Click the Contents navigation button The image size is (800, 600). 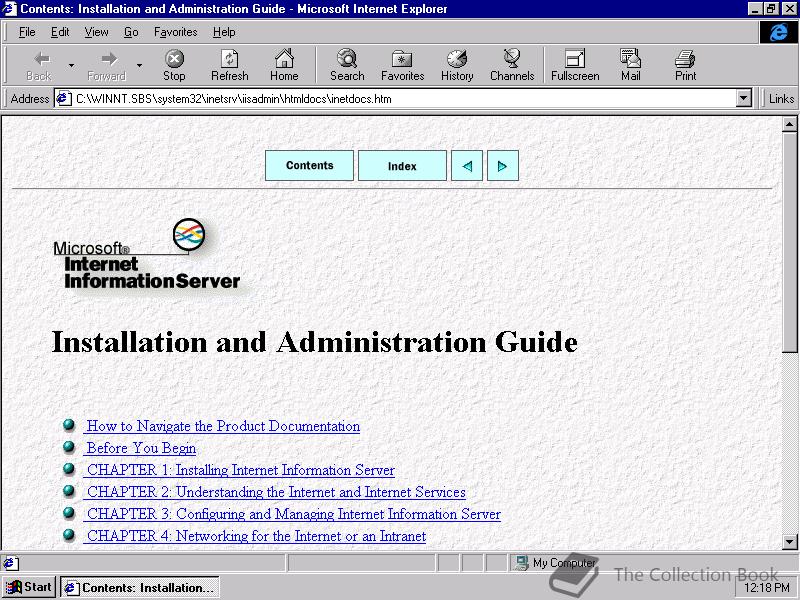point(309,166)
